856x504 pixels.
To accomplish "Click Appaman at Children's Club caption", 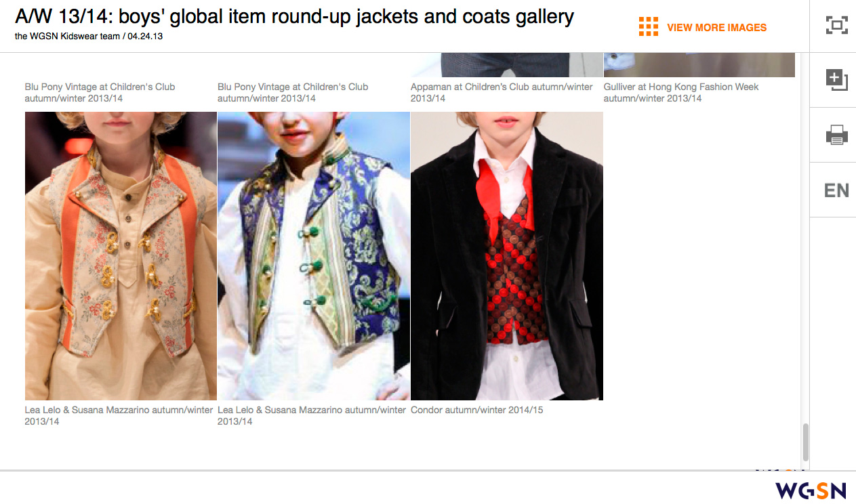I will click(502, 92).
